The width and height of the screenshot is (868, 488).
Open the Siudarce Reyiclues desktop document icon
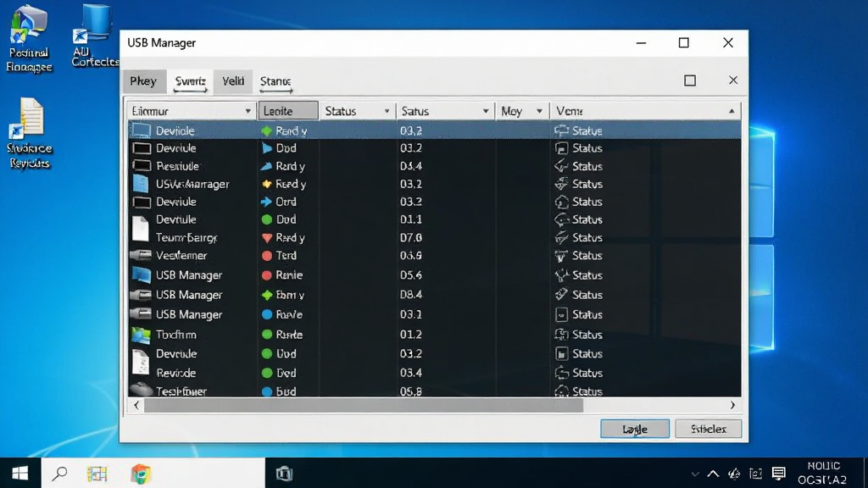coord(30,133)
